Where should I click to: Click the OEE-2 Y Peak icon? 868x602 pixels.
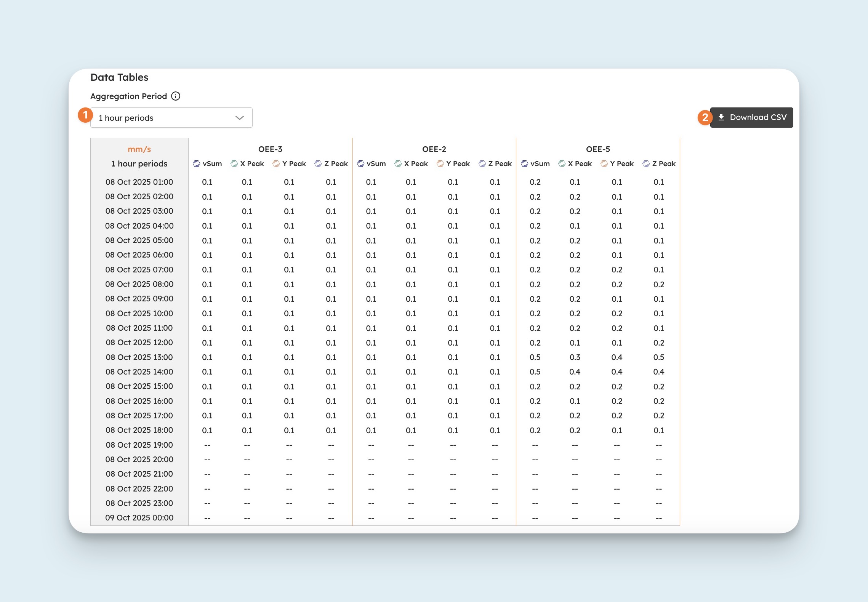440,164
